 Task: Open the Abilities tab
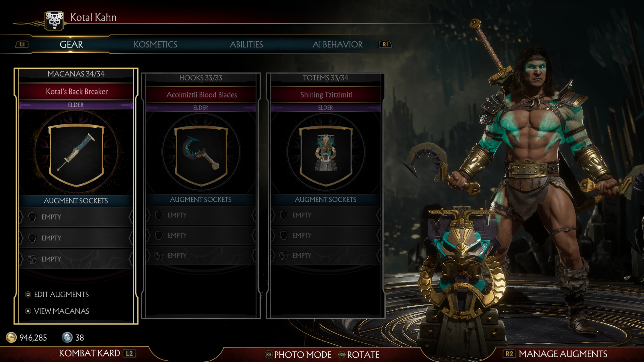(x=246, y=44)
